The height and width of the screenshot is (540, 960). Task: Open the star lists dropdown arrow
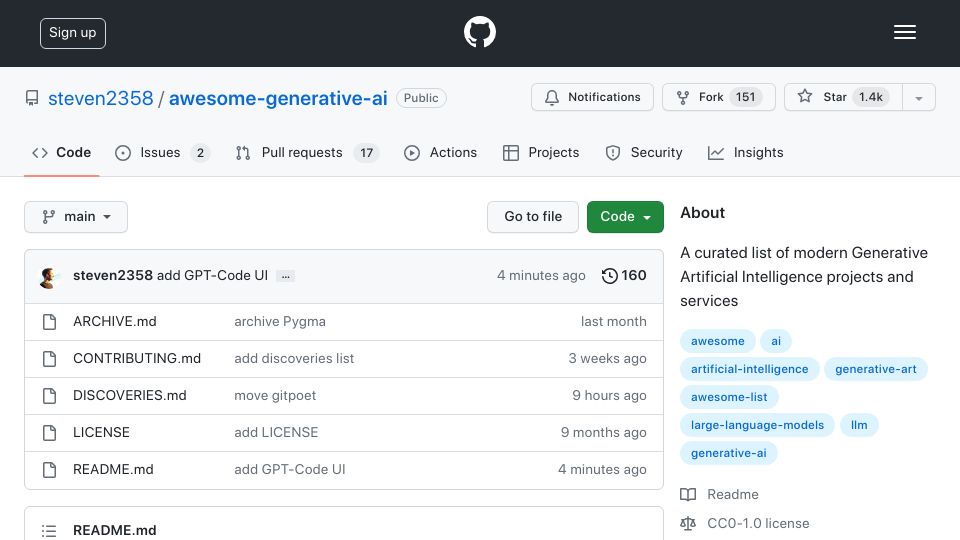pyautogui.click(x=918, y=97)
